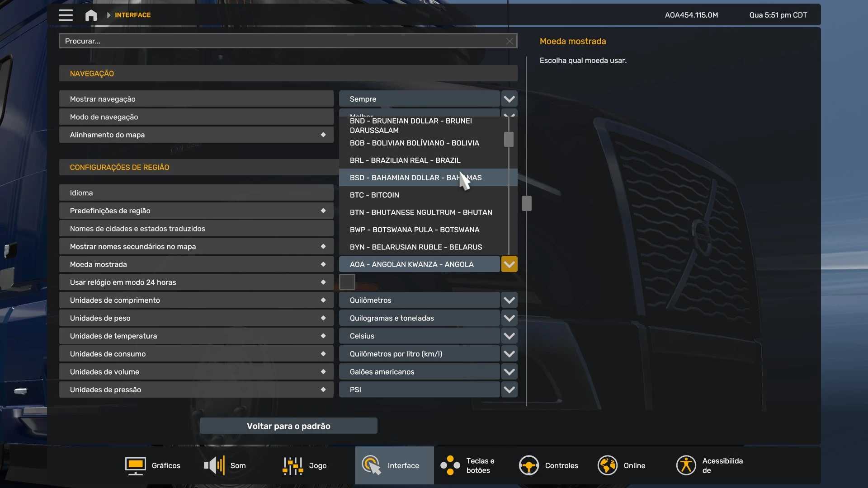Open Controles steering wheel icon
This screenshot has width=868, height=488.
tap(528, 465)
